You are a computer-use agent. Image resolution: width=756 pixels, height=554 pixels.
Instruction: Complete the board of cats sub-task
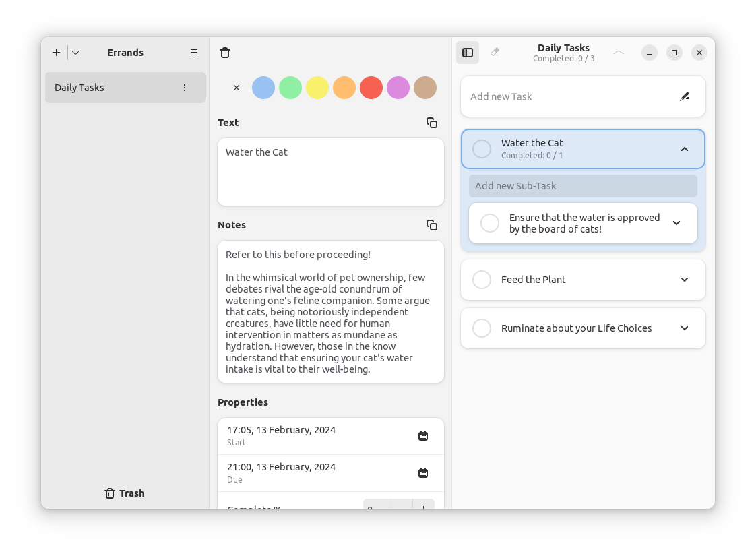[x=490, y=222]
